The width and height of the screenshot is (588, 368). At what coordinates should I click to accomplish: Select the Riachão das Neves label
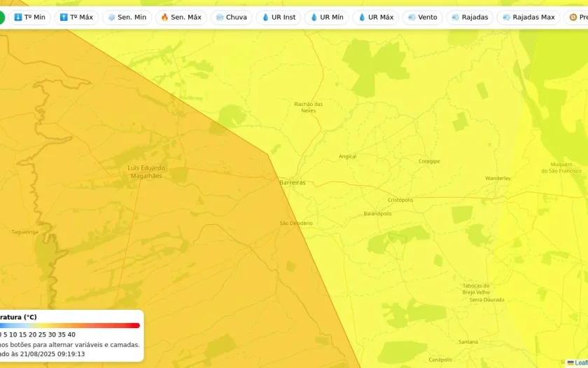308,107
